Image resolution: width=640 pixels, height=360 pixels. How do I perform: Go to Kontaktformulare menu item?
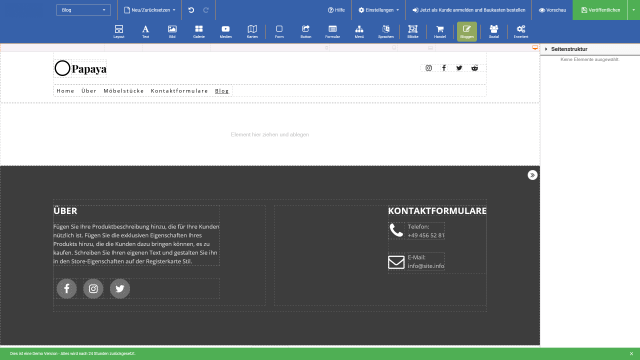179,91
